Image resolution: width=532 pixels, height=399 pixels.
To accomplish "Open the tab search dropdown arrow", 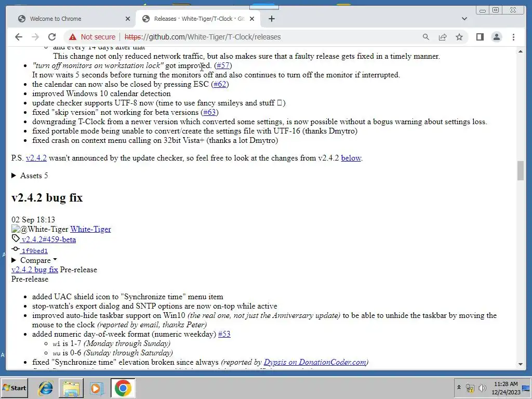I will [x=464, y=19].
